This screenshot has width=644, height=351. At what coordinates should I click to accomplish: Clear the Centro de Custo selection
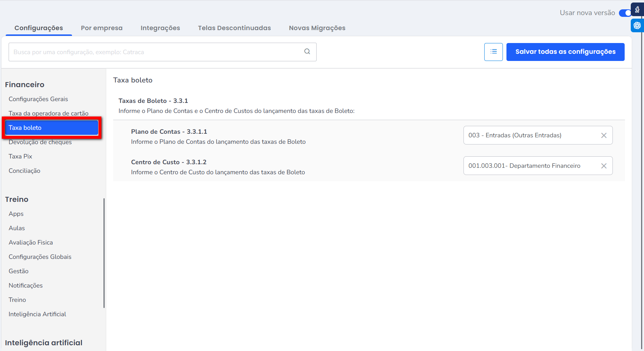coord(604,166)
